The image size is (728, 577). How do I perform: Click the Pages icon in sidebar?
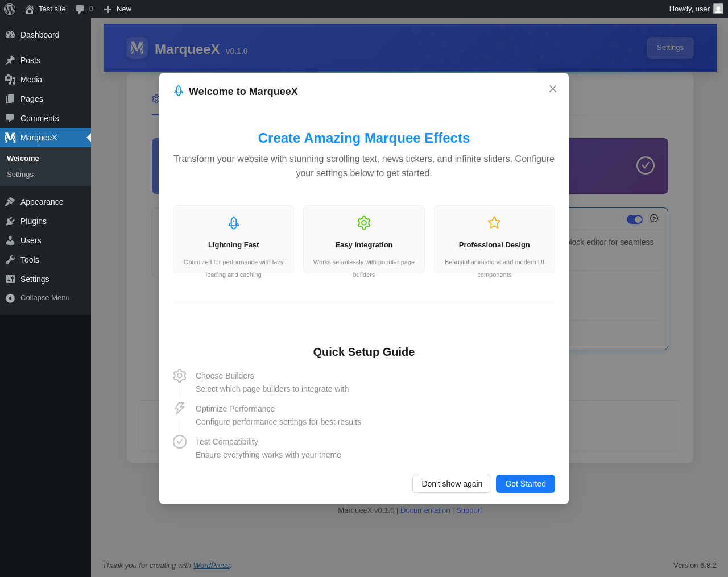[10, 99]
